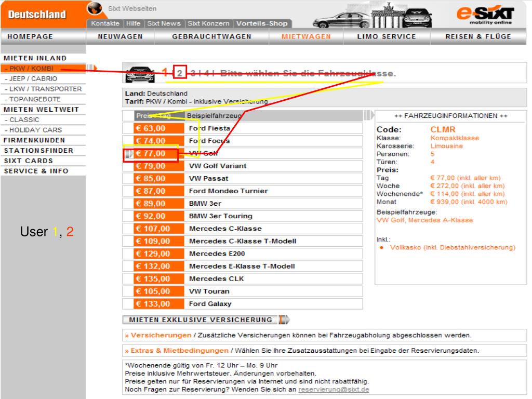Select the € 85,00 VW Passat price
Viewport: 532px width, 399px height.
click(x=159, y=179)
